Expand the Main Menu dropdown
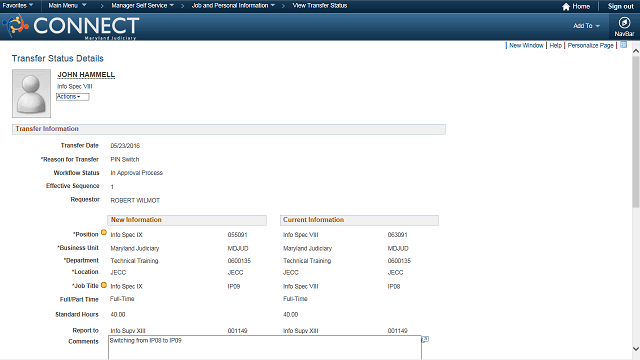This screenshot has height=360, width=640. tap(67, 6)
